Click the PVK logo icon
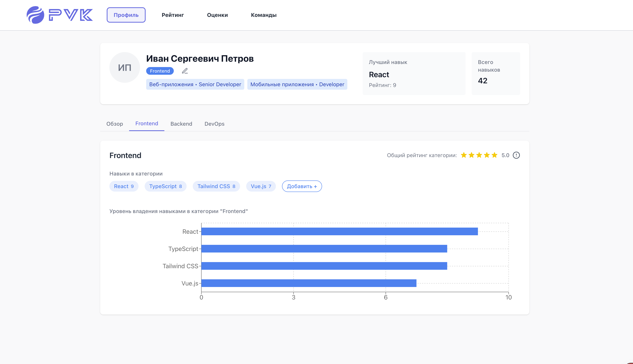This screenshot has height=364, width=633. click(35, 15)
